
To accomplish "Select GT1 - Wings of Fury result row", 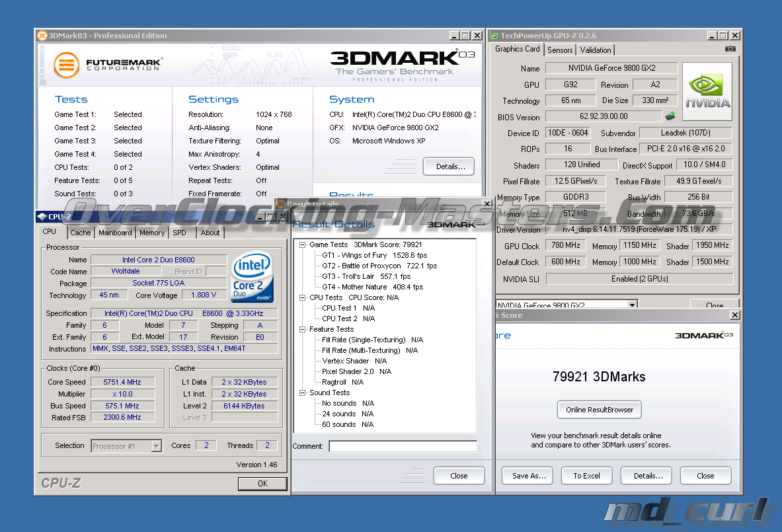I will [375, 255].
